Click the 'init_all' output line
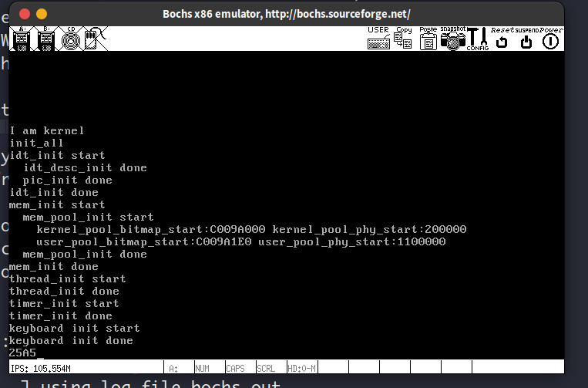The image size is (588, 388). click(36, 143)
